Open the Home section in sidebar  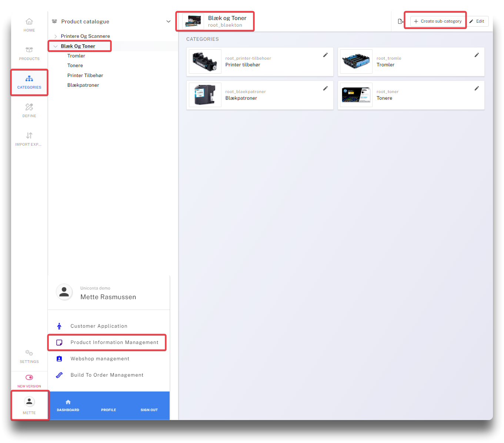[29, 25]
